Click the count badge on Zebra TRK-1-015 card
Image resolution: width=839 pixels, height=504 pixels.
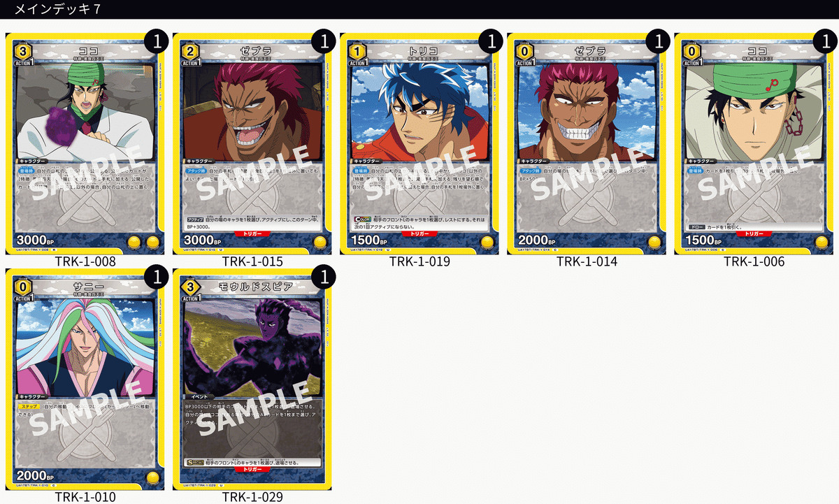[x=324, y=41]
